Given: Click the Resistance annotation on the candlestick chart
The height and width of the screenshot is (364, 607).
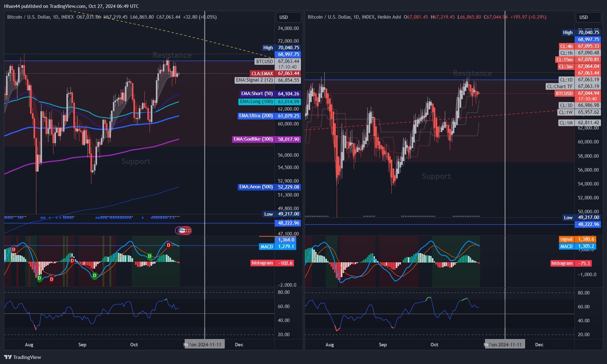Looking at the screenshot, I should click(172, 55).
